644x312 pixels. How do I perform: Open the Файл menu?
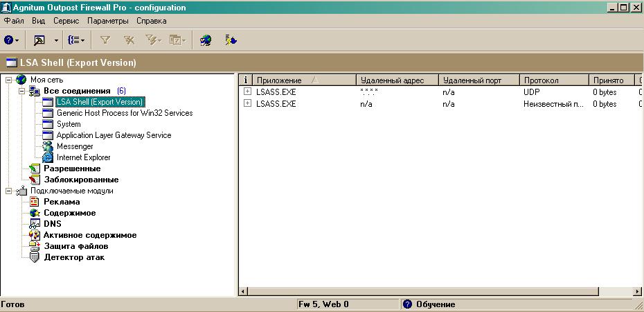click(14, 21)
